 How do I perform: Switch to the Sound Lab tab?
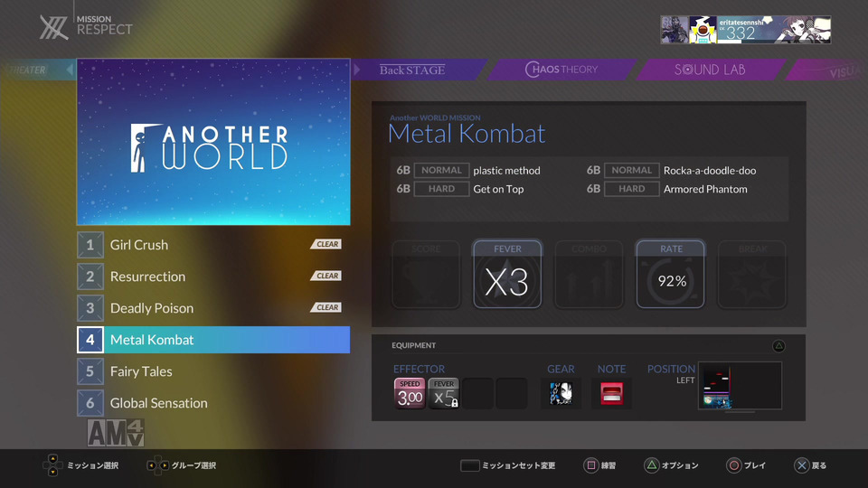click(710, 70)
